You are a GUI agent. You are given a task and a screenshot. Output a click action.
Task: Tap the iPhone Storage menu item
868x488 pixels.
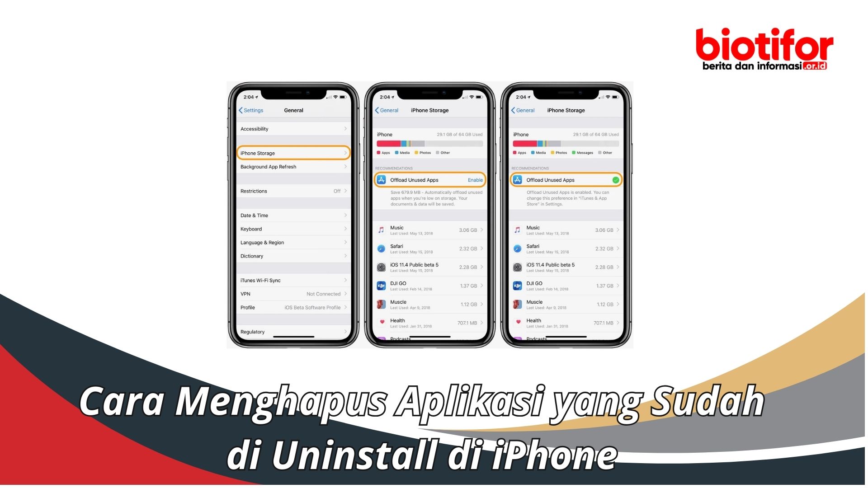(x=292, y=154)
